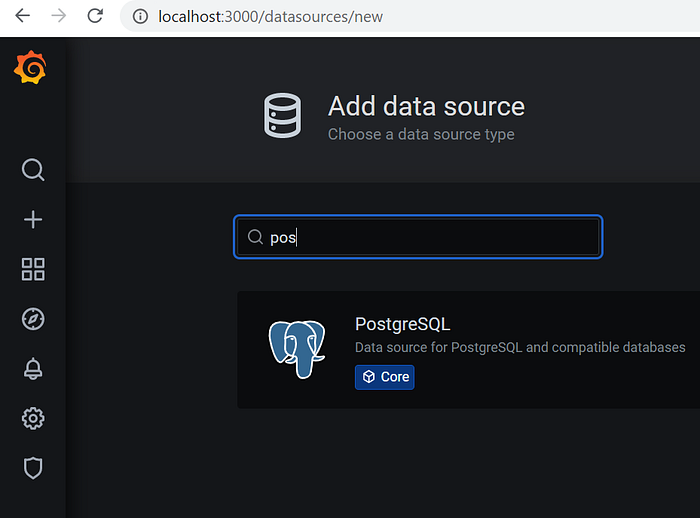This screenshot has height=518, width=700.
Task: Click the database icon beside Add data source
Action: pos(282,116)
